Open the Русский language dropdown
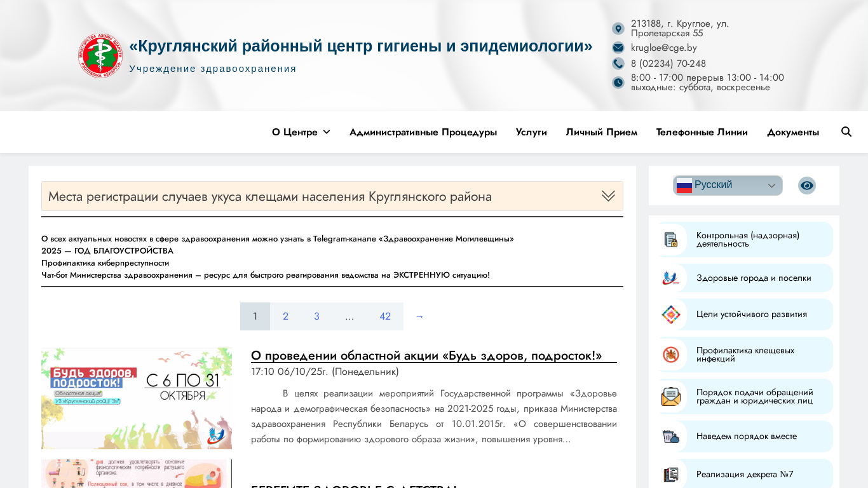Viewport: 868px width, 488px height. point(728,186)
